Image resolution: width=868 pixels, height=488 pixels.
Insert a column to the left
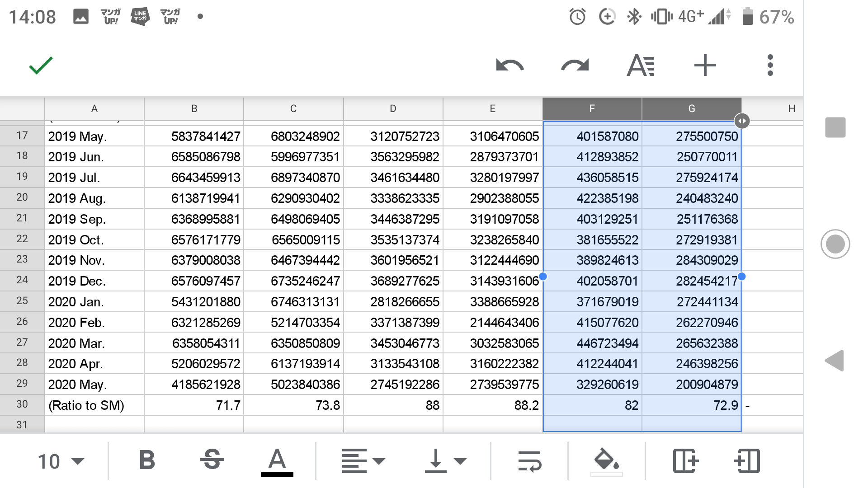747,460
